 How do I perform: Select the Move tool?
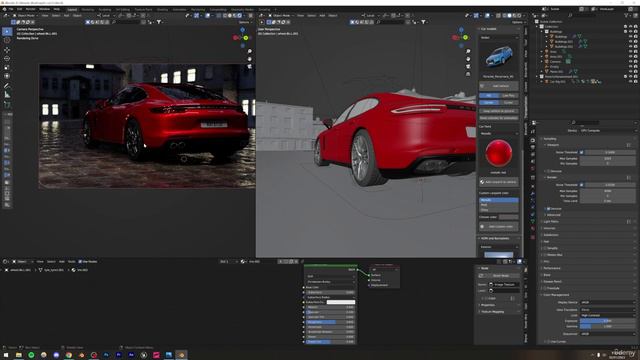[x=7, y=49]
